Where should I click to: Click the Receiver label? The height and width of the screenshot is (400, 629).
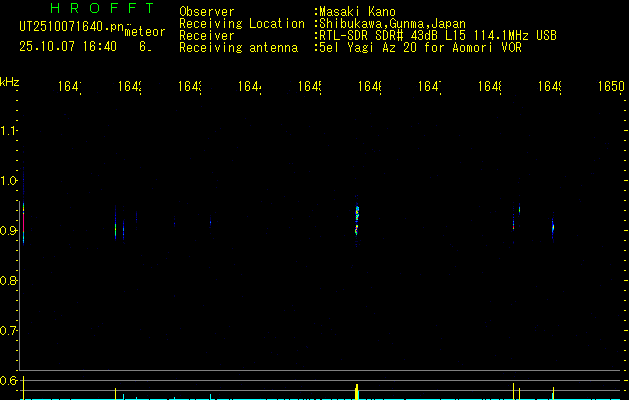click(x=207, y=36)
